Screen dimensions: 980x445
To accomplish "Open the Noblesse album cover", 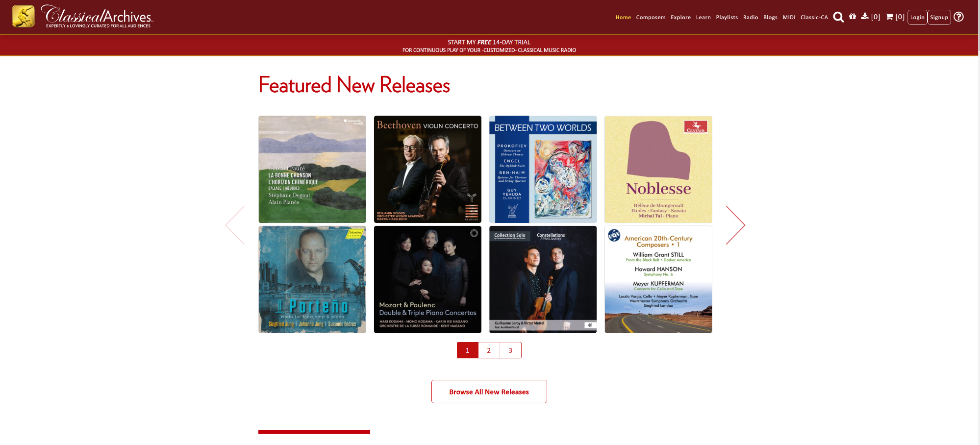I will (658, 170).
